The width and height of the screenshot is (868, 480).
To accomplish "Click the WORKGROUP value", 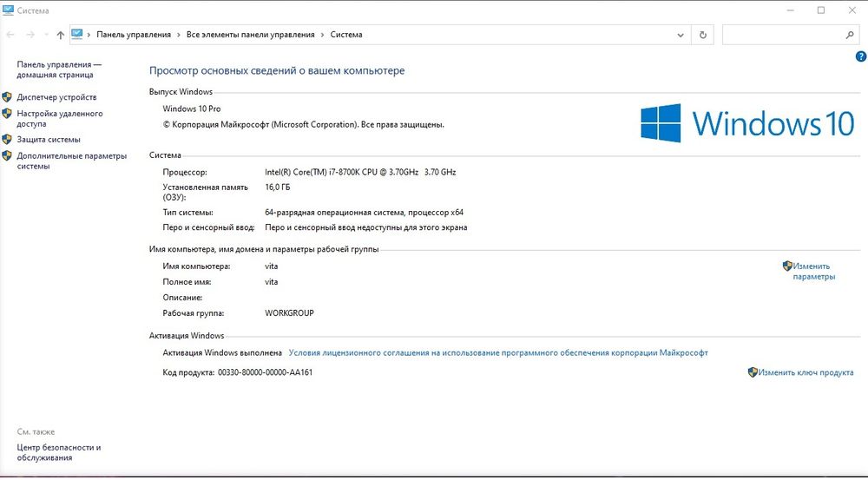I will coord(289,312).
